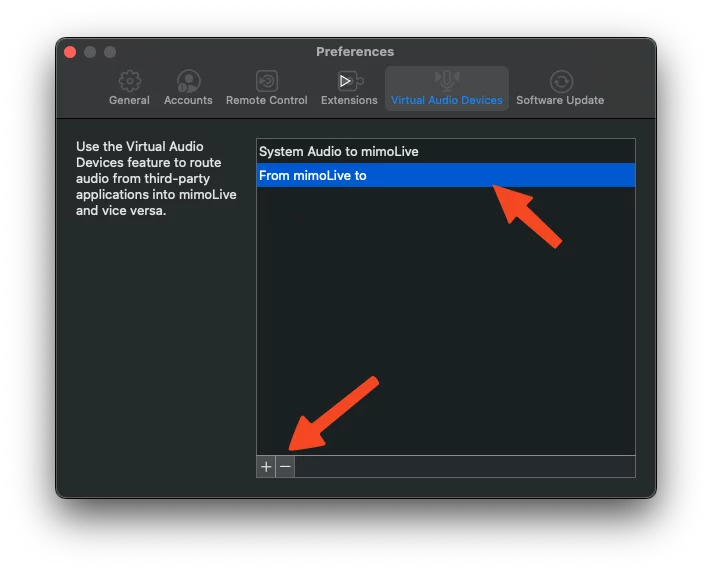This screenshot has width=712, height=572.
Task: Add a new virtual audio device
Action: 266,467
